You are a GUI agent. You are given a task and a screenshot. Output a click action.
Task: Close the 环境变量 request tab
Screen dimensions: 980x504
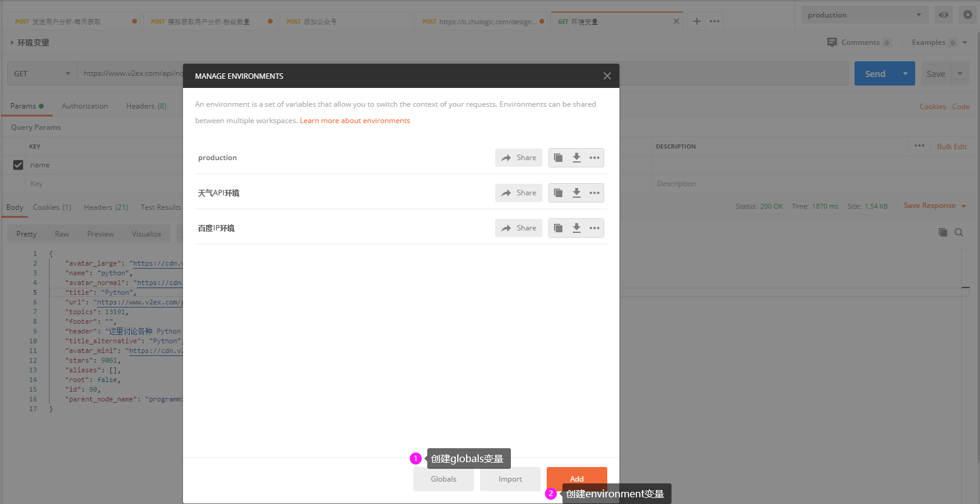(676, 21)
